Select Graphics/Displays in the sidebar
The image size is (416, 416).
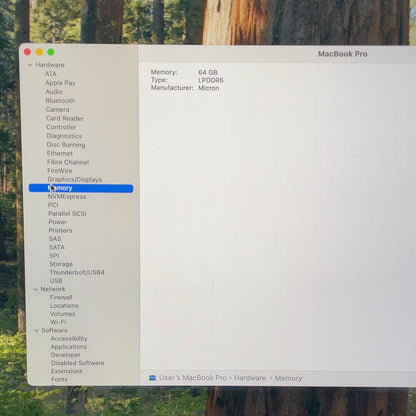pyautogui.click(x=74, y=179)
